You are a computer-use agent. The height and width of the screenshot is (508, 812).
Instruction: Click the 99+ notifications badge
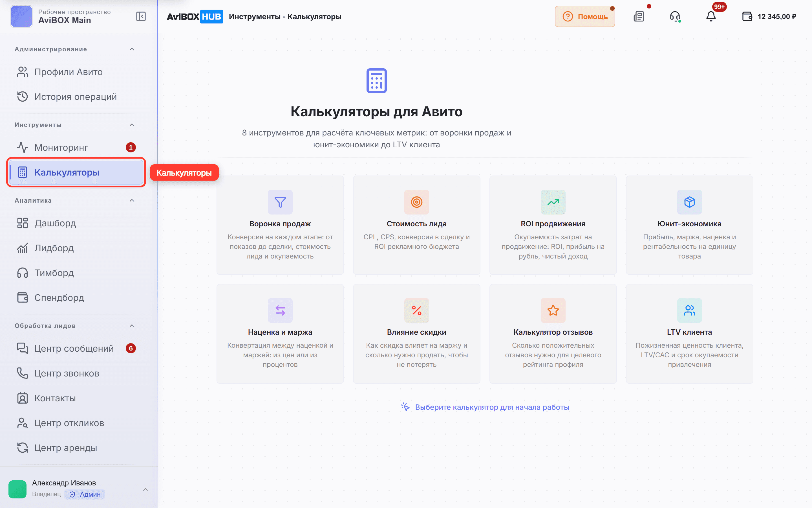(x=719, y=7)
